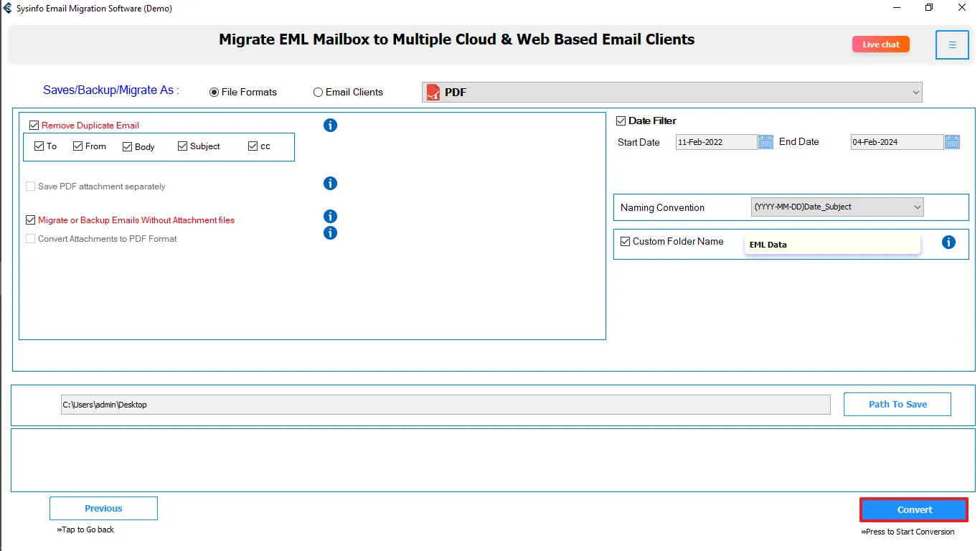Click the Convert button
This screenshot has height=551, width=980.
tap(914, 510)
